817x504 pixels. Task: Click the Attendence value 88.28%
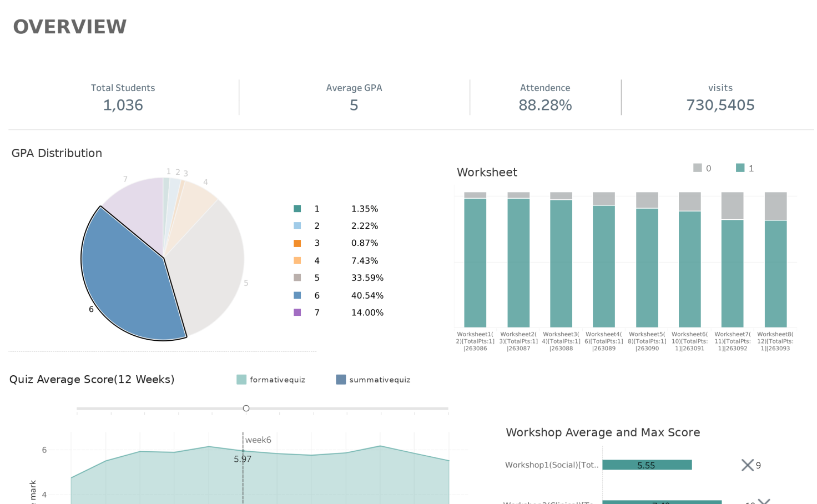coord(545,105)
